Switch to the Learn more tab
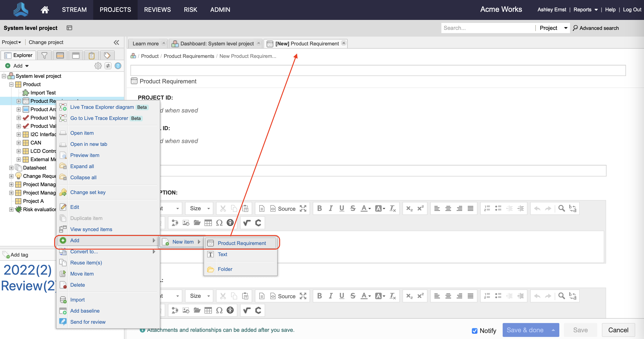 (x=146, y=44)
